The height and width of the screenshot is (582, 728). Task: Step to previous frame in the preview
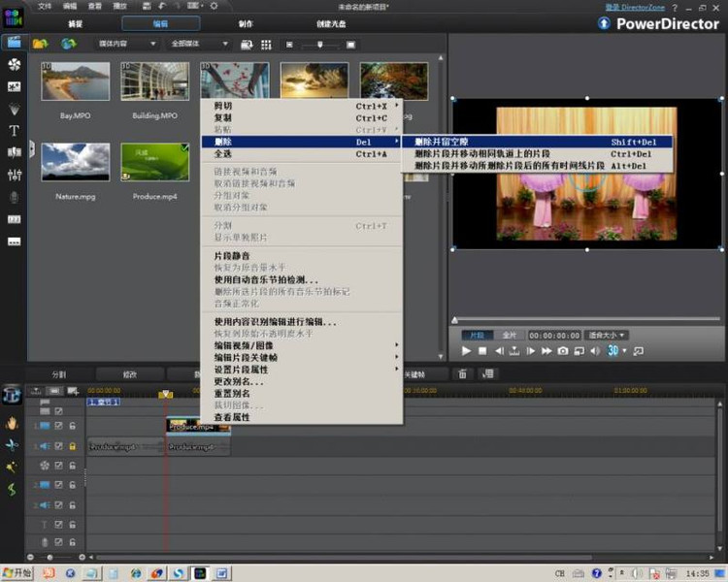(x=499, y=351)
